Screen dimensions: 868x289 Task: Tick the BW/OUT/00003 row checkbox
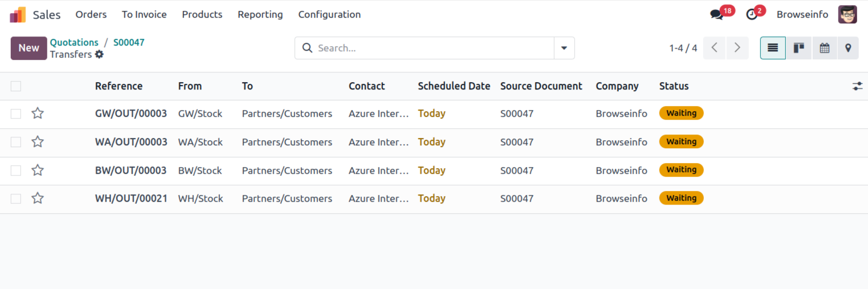[16, 170]
